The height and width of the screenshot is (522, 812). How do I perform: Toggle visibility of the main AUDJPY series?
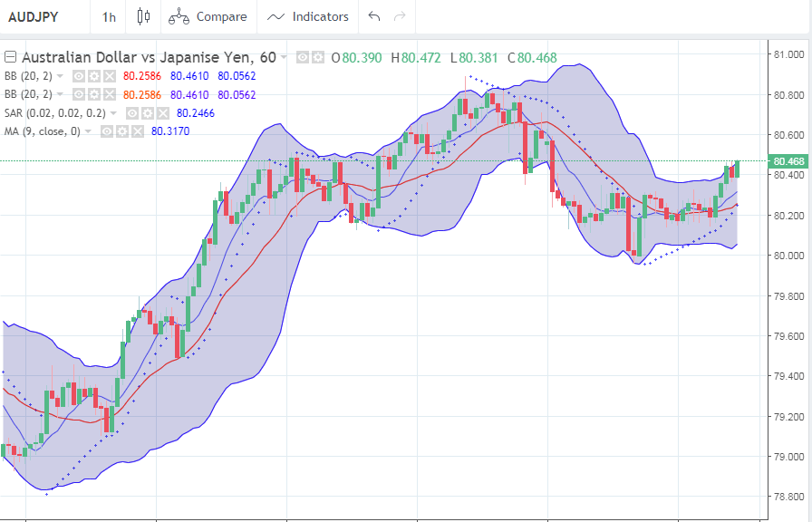click(303, 57)
